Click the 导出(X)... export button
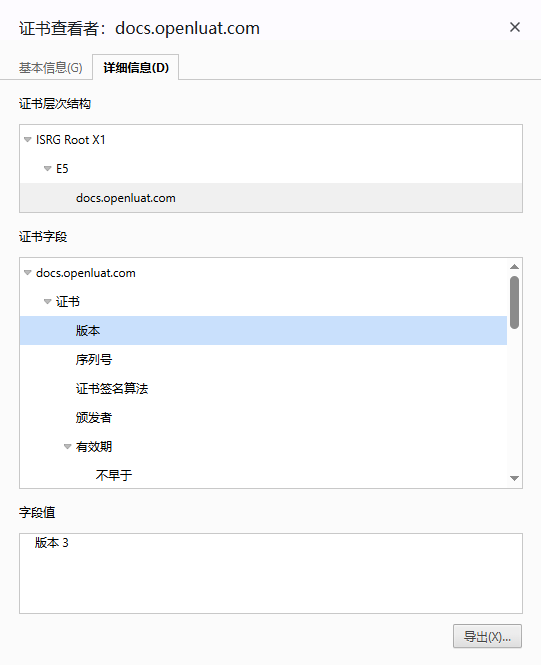The height and width of the screenshot is (665, 541). point(487,636)
